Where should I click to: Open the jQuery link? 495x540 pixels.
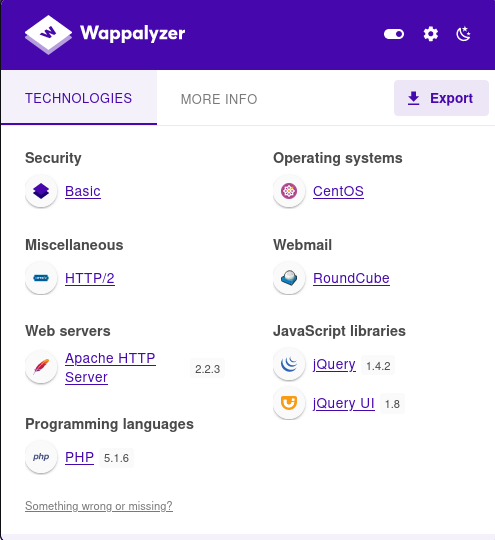tap(334, 364)
